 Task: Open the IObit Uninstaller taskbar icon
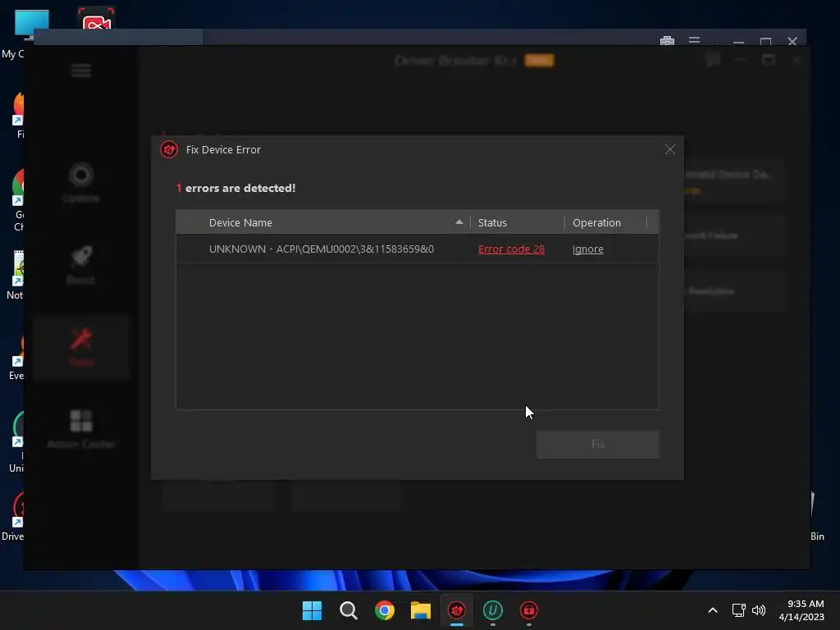(x=493, y=610)
